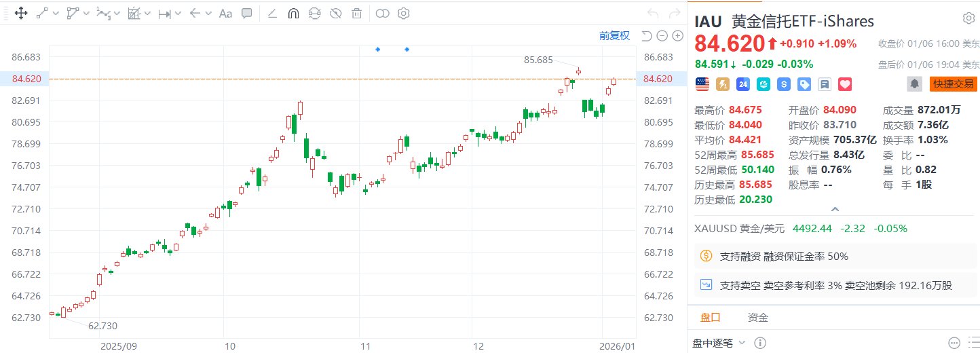
Task: Select the crosshair move tool
Action: (x=20, y=13)
